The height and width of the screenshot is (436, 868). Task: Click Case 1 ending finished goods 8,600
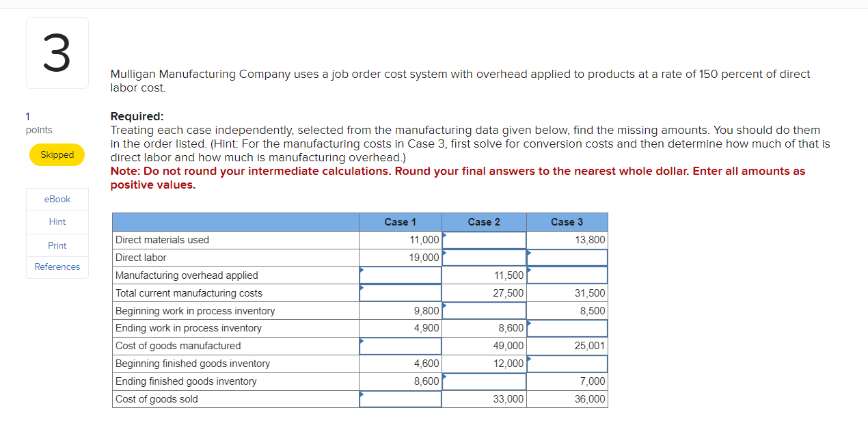[x=426, y=381]
